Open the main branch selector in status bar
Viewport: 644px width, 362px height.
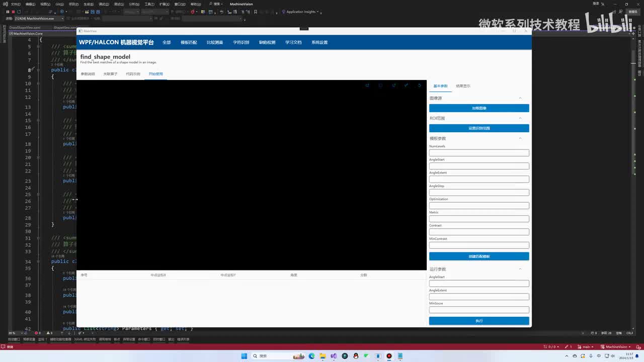(586, 347)
